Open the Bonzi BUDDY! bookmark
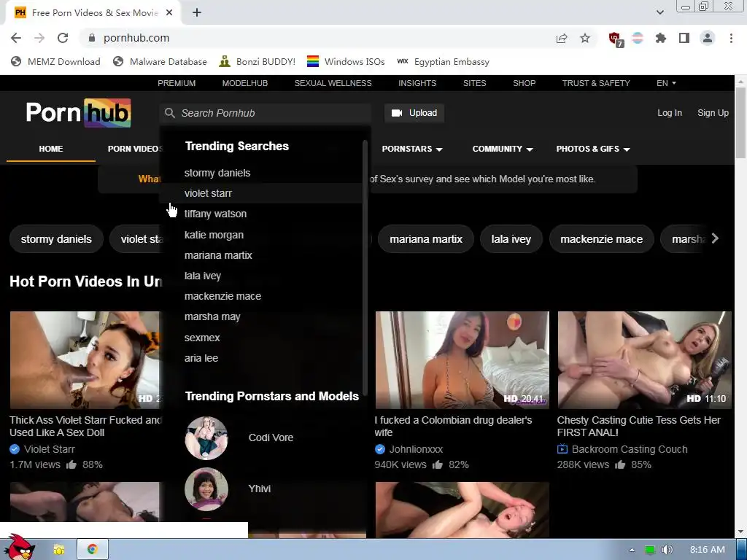 point(258,61)
